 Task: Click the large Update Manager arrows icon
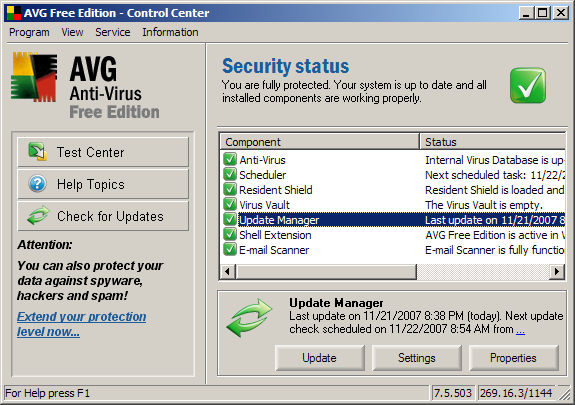tap(249, 318)
